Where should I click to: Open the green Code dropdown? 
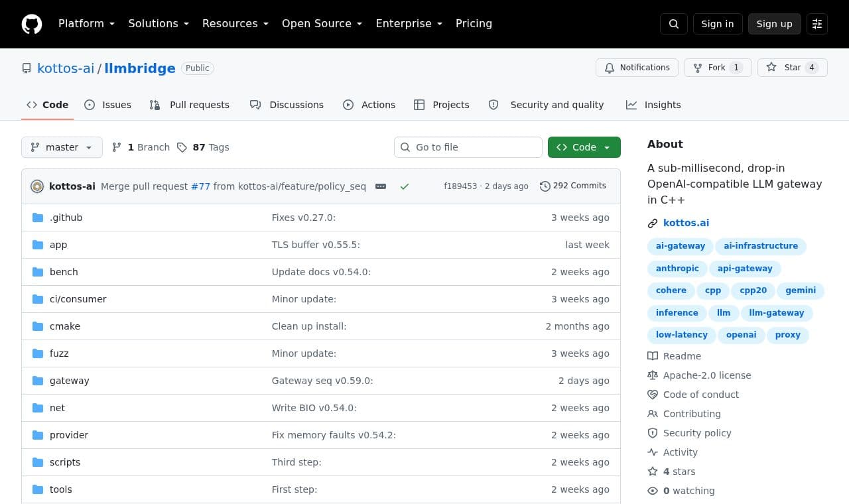[584, 147]
